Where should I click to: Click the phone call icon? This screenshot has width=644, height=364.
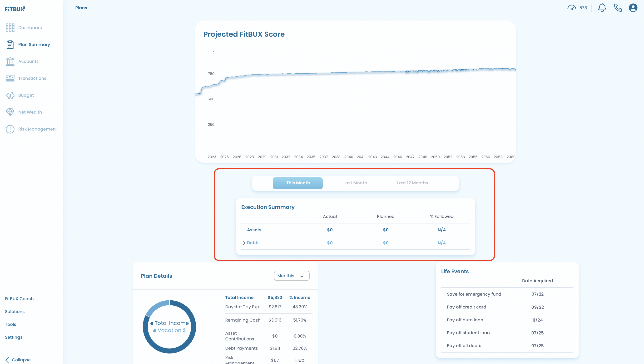point(618,8)
